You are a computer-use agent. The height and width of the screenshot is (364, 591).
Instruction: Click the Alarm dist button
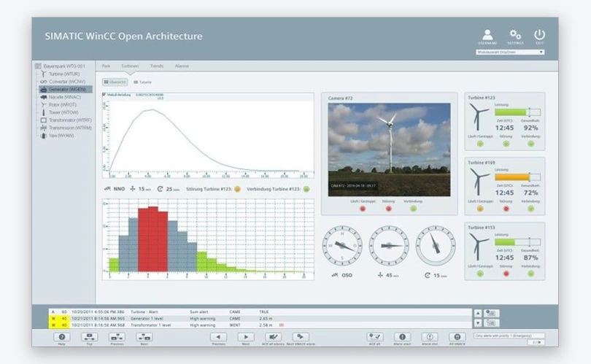point(430,337)
